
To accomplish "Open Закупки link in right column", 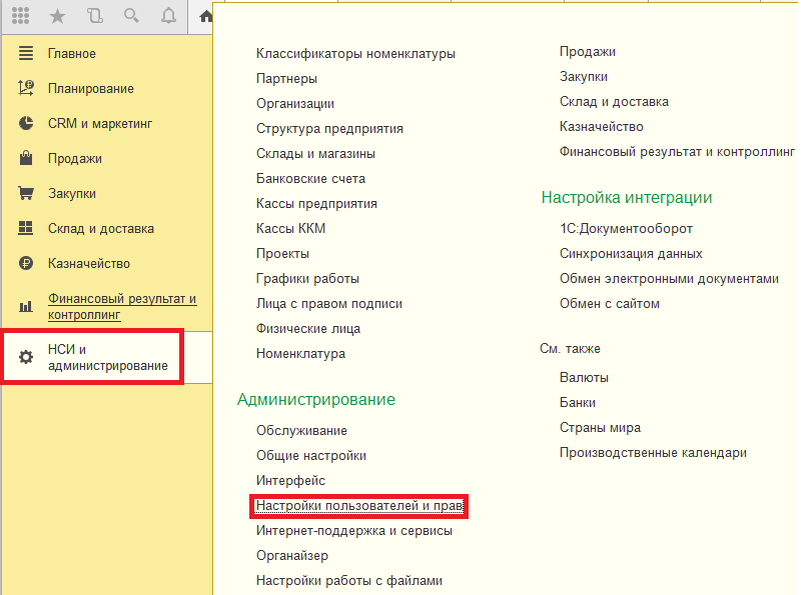I will pyautogui.click(x=583, y=77).
